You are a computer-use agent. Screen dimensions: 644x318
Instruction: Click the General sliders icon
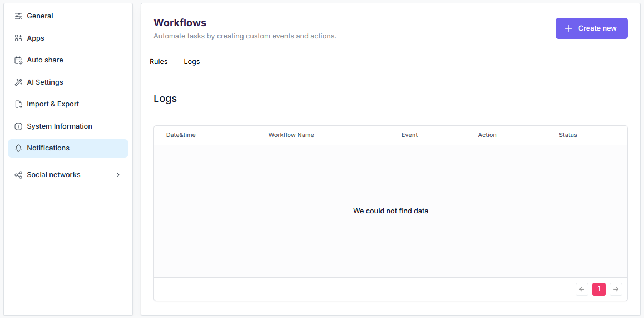pos(18,16)
